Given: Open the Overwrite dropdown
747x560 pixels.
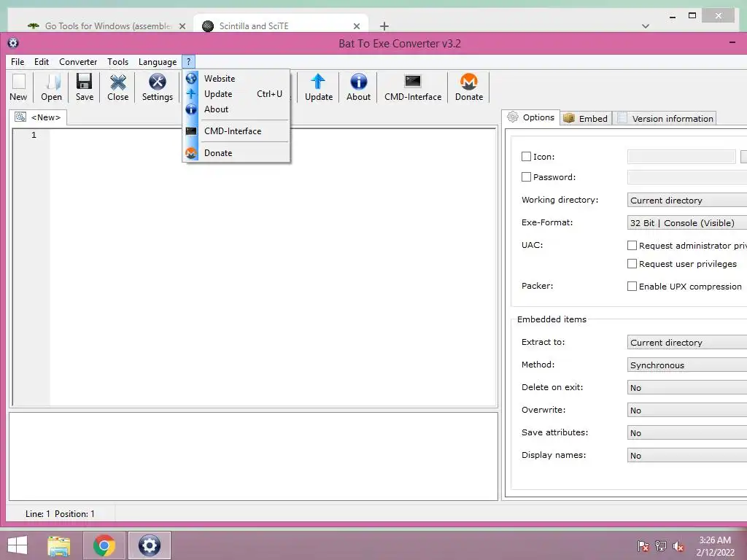Looking at the screenshot, I should (687, 410).
